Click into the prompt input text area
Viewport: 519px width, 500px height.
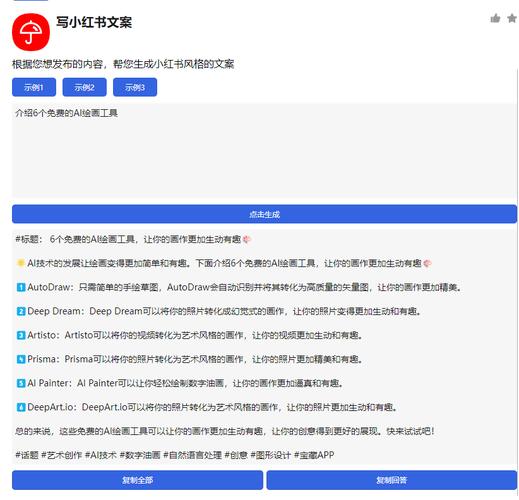(x=264, y=150)
